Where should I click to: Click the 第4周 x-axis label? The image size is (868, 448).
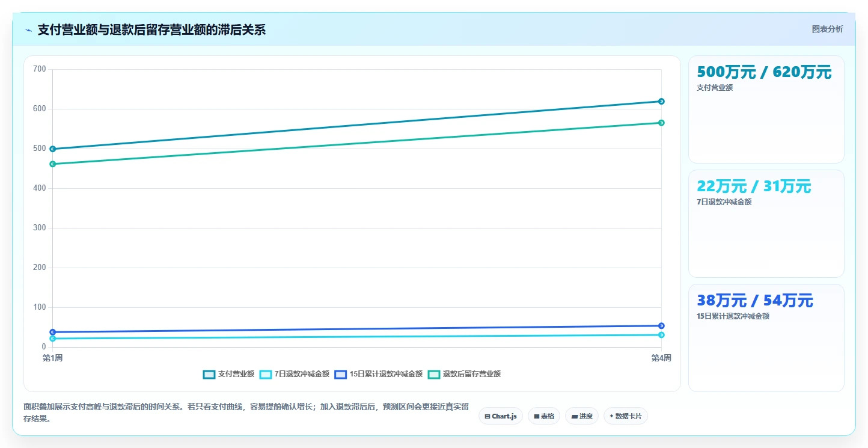click(661, 358)
